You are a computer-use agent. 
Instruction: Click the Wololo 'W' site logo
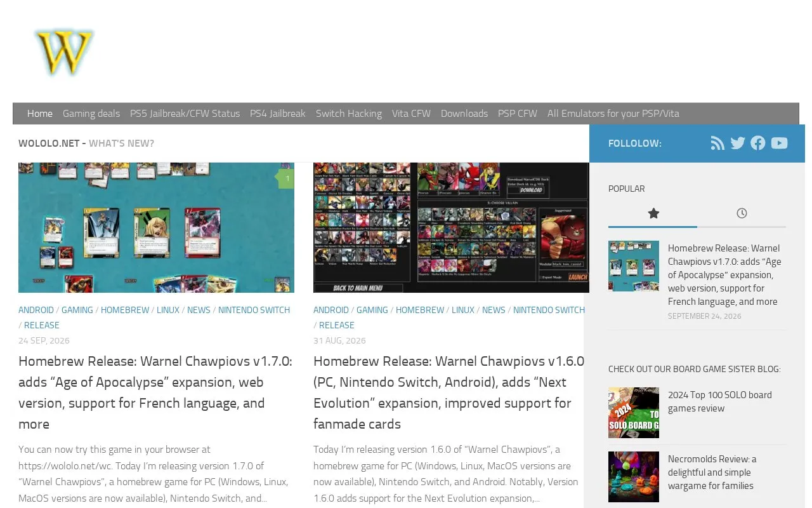(65, 51)
